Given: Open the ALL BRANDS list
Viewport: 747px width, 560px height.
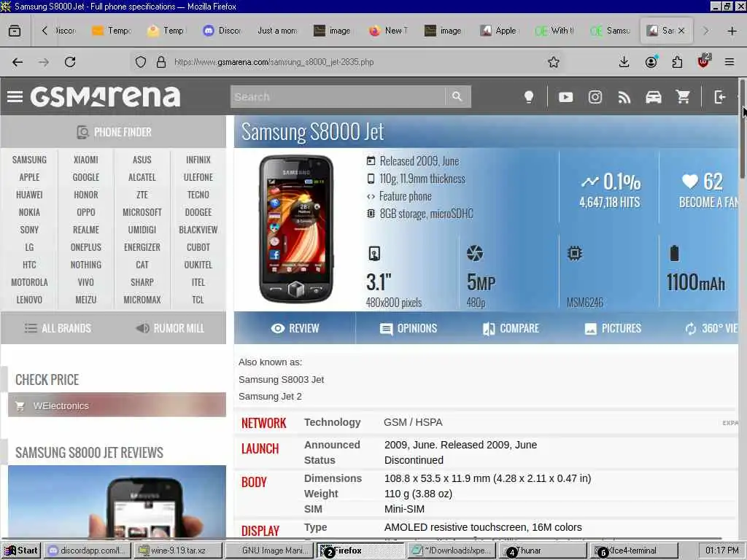Looking at the screenshot, I should pyautogui.click(x=57, y=328).
